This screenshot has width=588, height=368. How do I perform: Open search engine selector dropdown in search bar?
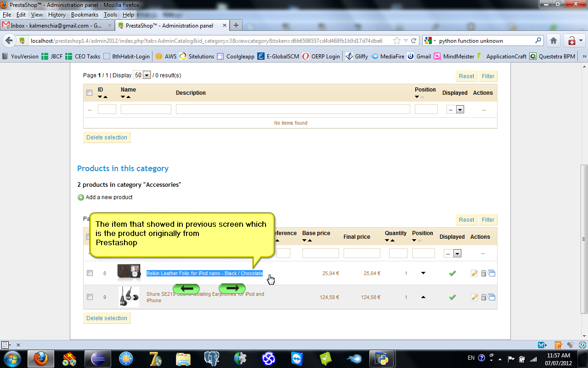430,40
